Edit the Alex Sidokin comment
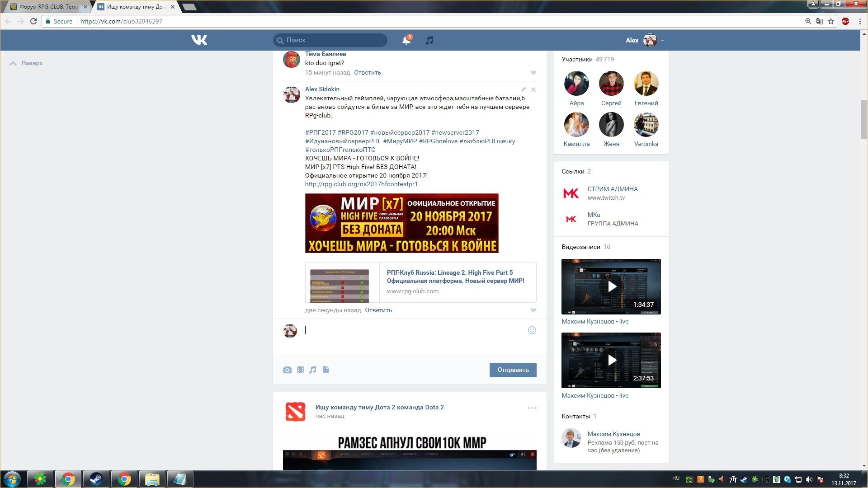The width and height of the screenshot is (868, 488). click(523, 89)
